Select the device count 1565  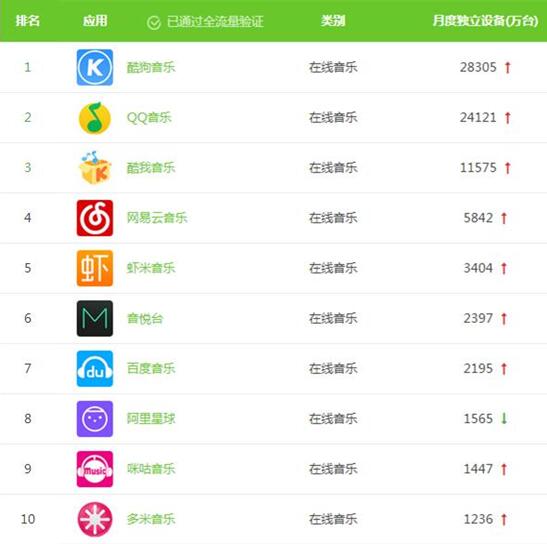coord(478,419)
